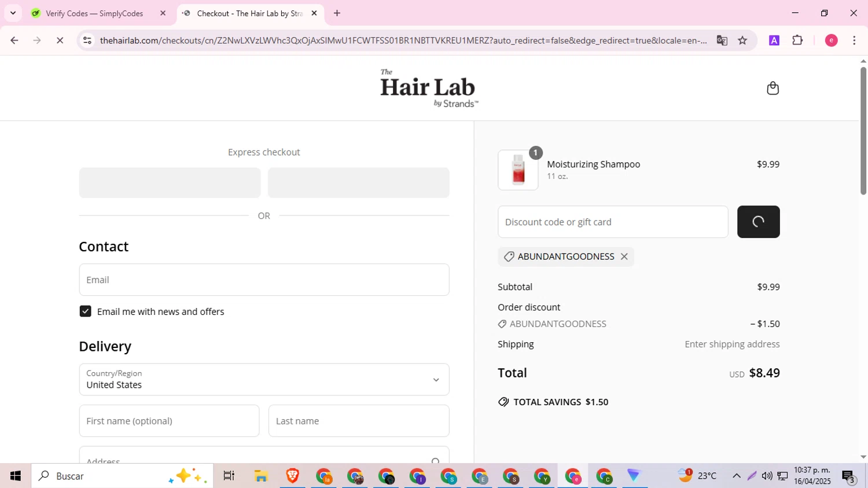Click the Moisturizing Shampoo product name
Viewport: 868px width, 488px height.
(x=593, y=164)
